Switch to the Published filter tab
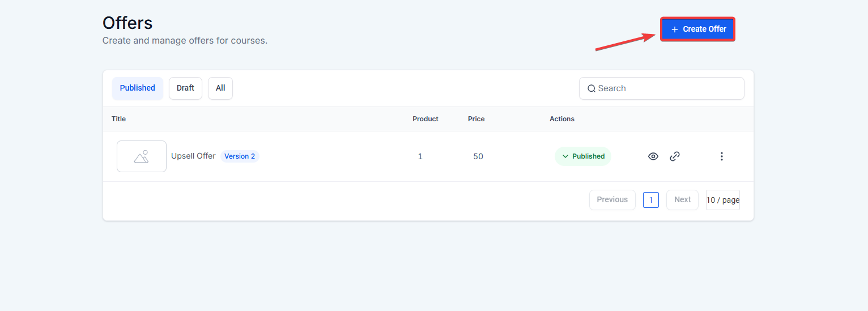 pos(138,88)
